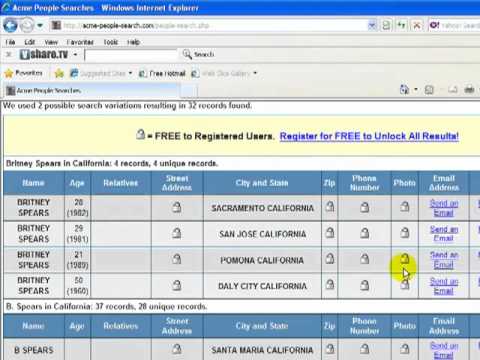Click the Refresh page icon

coord(401,25)
